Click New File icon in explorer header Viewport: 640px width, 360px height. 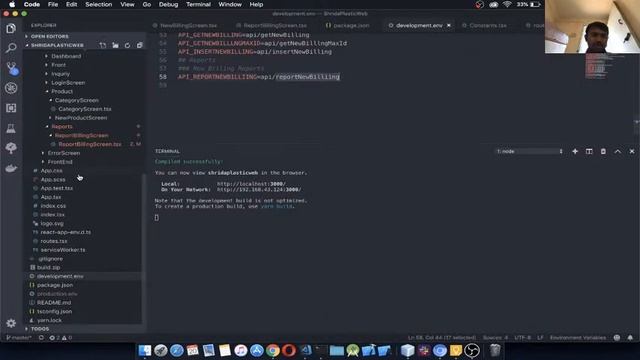tap(103, 45)
